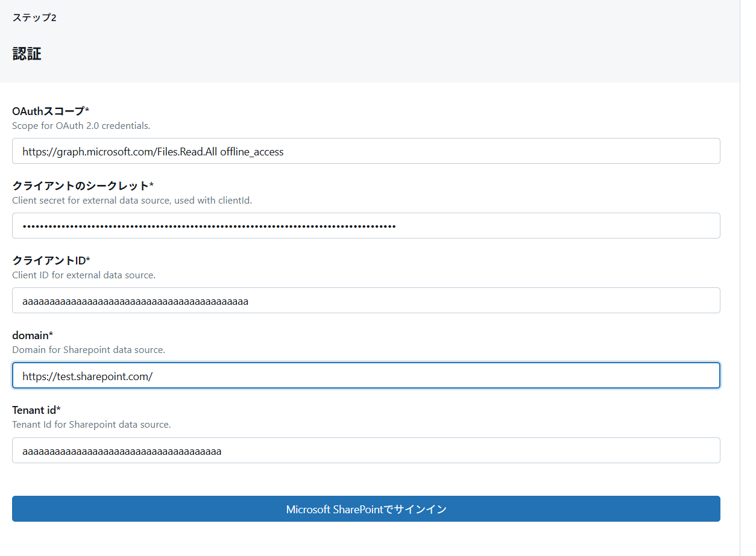Click the 'Tenant Id for Sharepoint data source.' hint
Image resolution: width=756 pixels, height=556 pixels.
coord(92,425)
